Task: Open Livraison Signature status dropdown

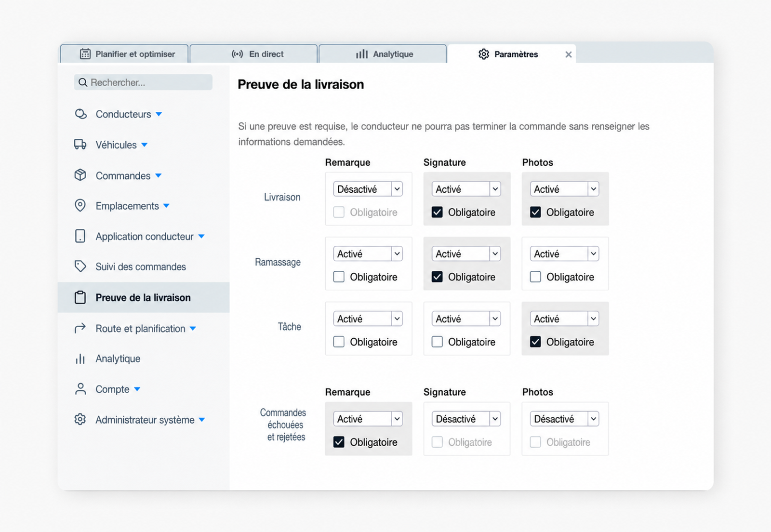Action: pyautogui.click(x=466, y=189)
